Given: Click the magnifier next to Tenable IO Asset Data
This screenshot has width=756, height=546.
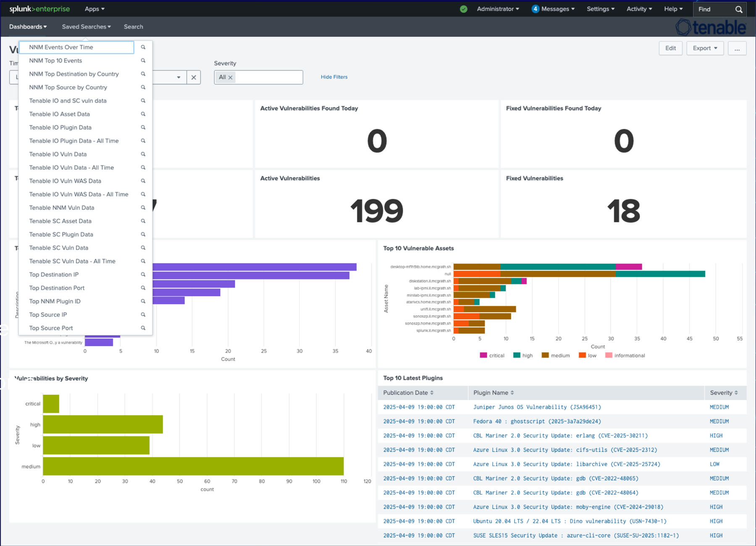Looking at the screenshot, I should click(x=143, y=114).
